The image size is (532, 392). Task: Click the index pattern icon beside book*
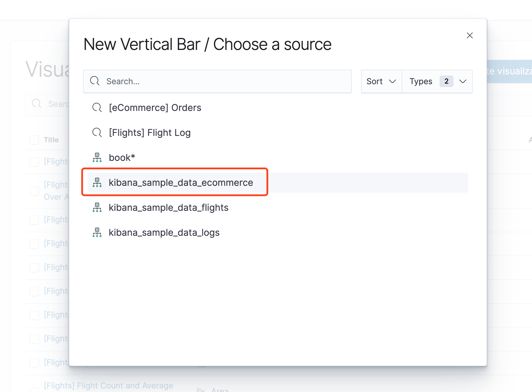click(x=97, y=158)
